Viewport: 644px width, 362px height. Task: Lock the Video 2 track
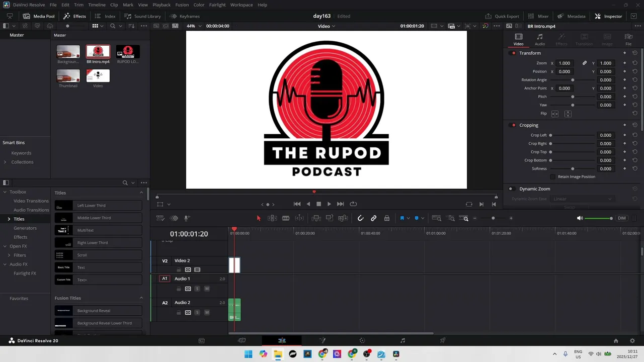pyautogui.click(x=179, y=270)
